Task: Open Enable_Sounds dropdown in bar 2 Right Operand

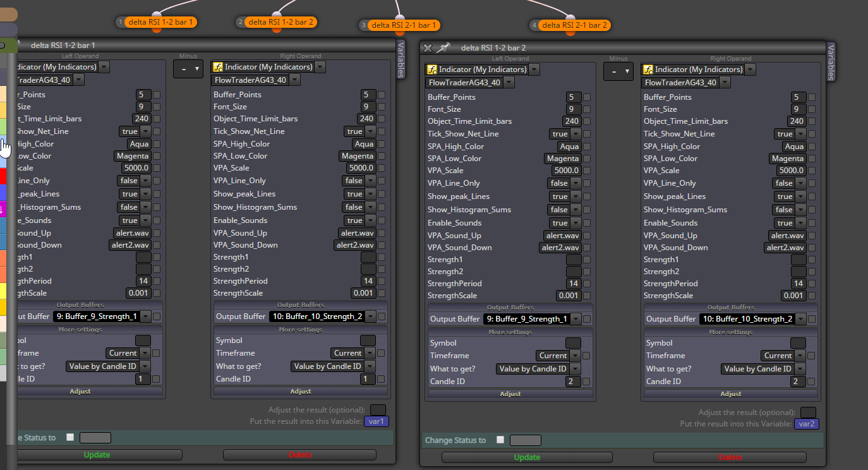Action: pos(800,223)
